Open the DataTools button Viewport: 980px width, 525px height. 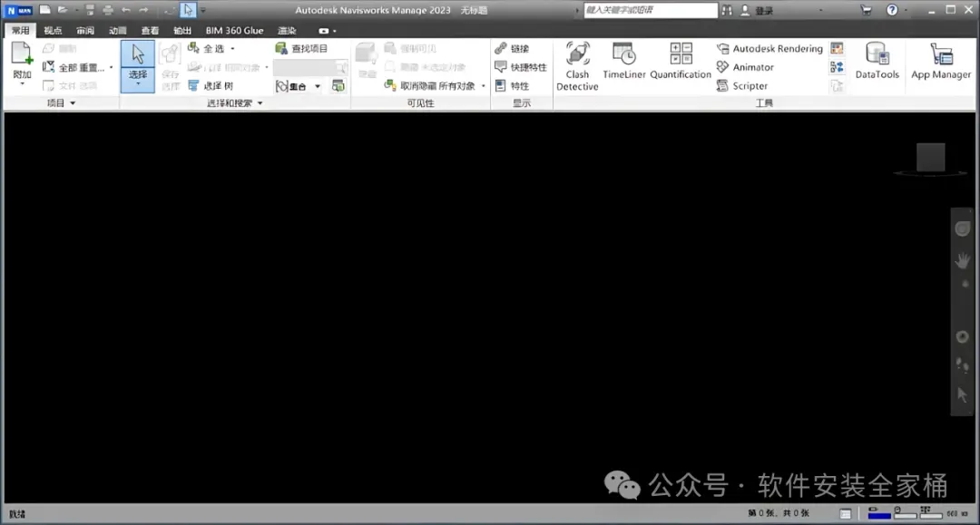click(877, 61)
